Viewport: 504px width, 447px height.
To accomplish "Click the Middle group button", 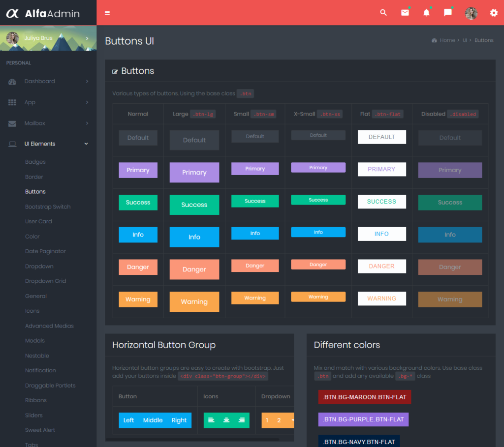I will [x=153, y=420].
